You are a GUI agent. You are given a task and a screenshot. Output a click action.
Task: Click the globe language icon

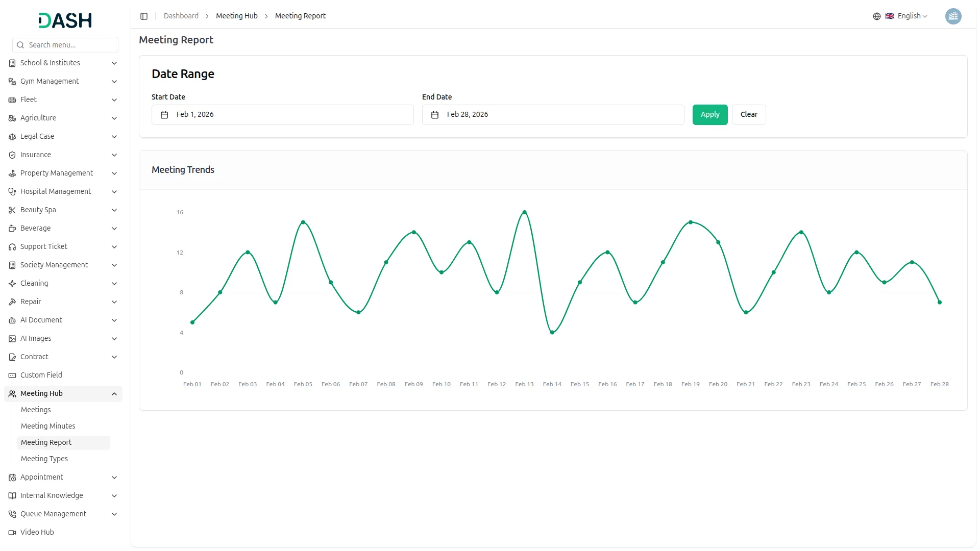pyautogui.click(x=876, y=16)
